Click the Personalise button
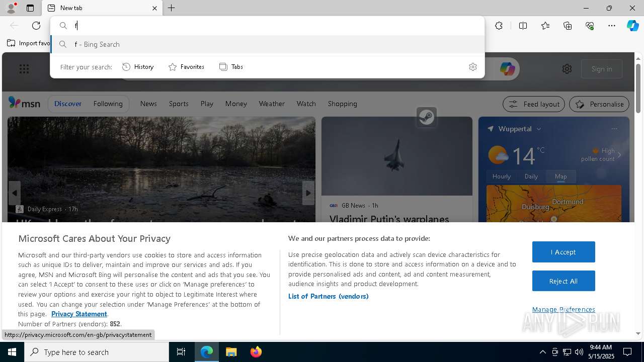Viewport: 644px width, 362px height. click(599, 104)
